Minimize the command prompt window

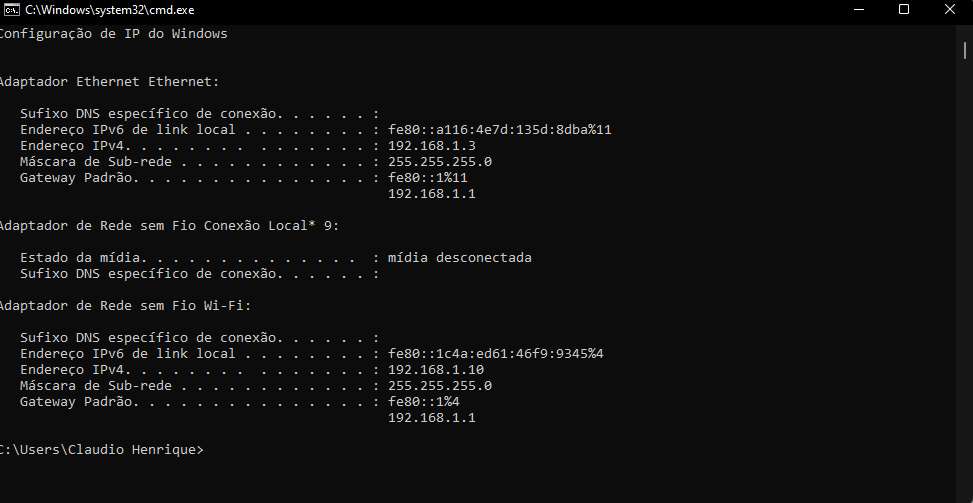click(859, 9)
